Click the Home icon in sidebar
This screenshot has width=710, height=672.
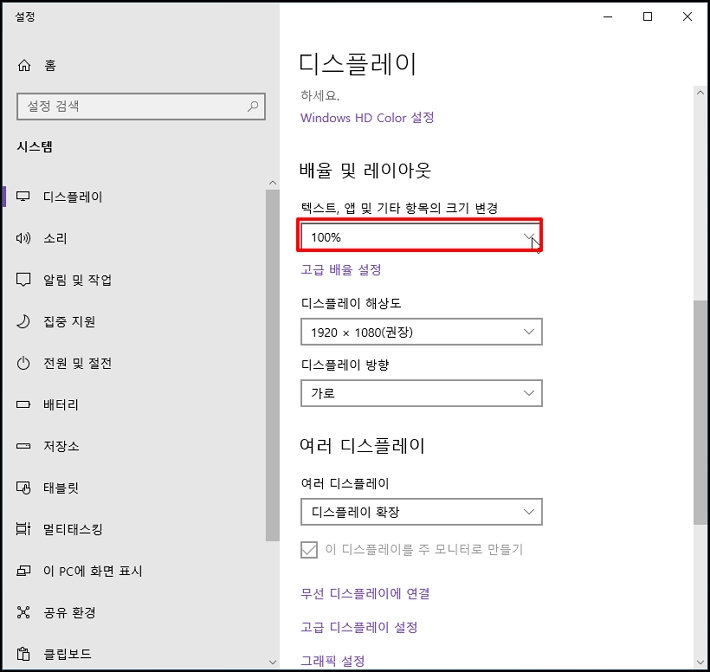24,66
